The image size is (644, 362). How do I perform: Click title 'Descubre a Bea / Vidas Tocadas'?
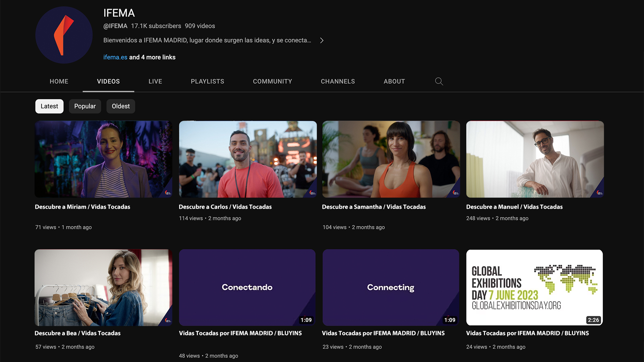pos(77,333)
